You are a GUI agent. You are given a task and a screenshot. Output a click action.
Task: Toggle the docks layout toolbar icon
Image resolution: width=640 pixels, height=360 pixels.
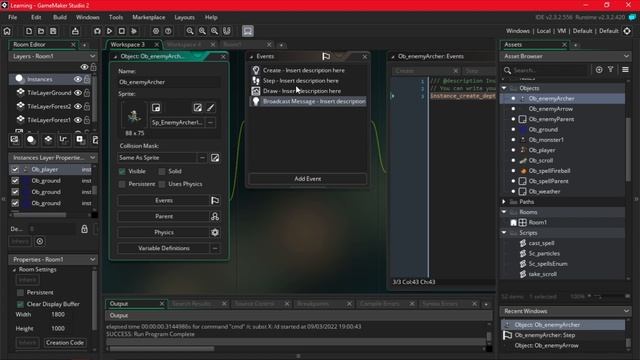[248, 31]
